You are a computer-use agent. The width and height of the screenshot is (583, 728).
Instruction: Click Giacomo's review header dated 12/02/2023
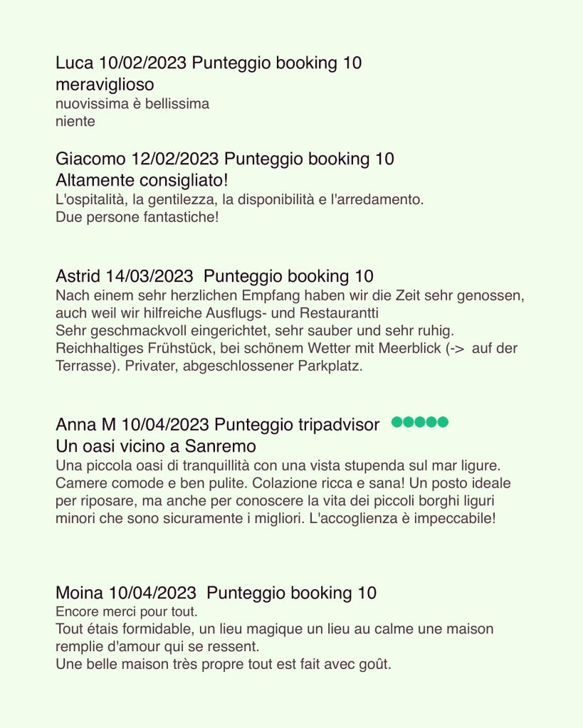(225, 158)
